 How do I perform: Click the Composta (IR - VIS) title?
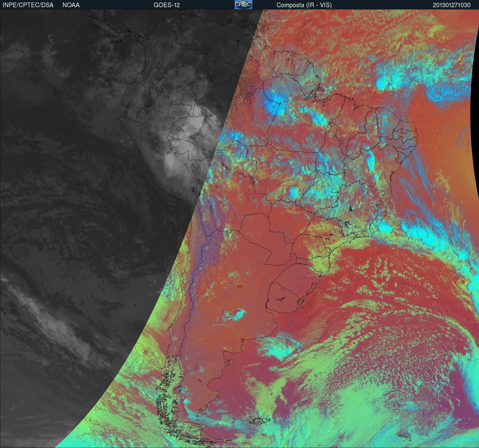click(304, 5)
